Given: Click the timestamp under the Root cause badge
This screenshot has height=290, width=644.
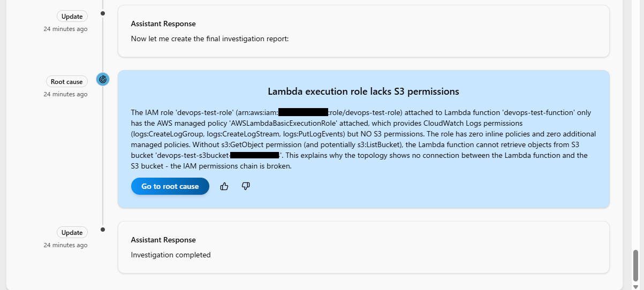Looking at the screenshot, I should point(65,94).
